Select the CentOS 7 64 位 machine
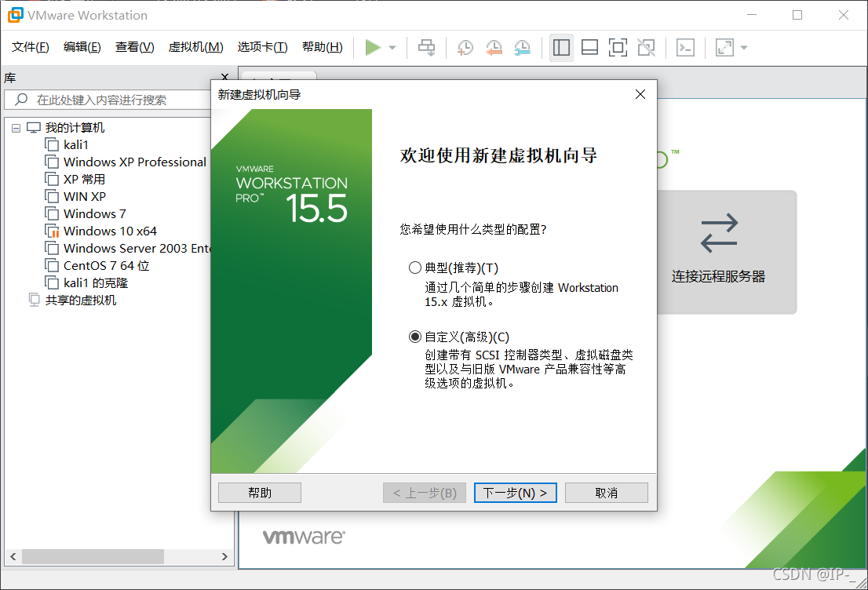 tap(106, 266)
